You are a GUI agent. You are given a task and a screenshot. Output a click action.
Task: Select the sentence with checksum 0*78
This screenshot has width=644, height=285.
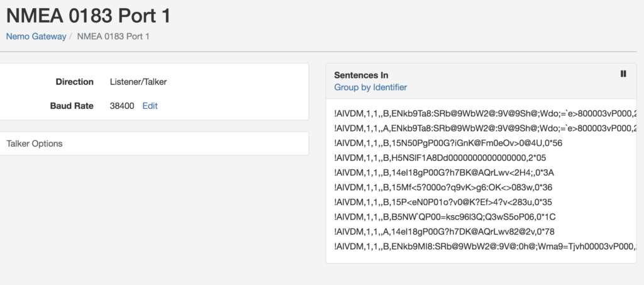445,232
